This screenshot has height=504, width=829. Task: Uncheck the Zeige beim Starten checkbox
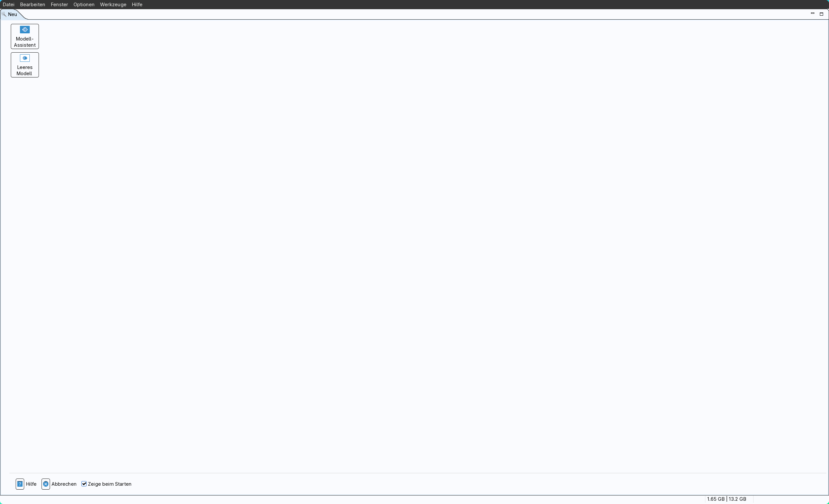point(84,484)
